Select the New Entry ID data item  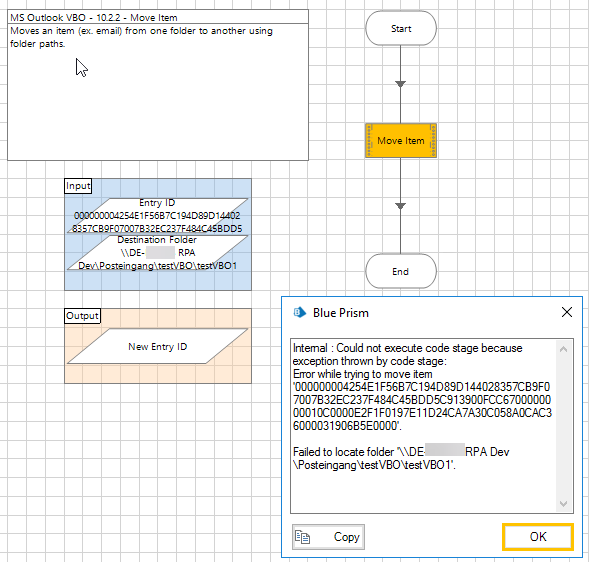157,346
